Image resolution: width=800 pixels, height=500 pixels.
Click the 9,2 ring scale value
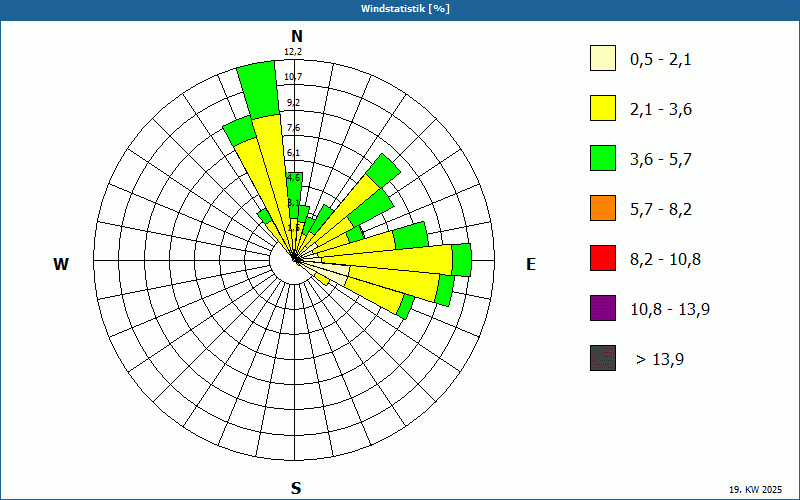(293, 103)
